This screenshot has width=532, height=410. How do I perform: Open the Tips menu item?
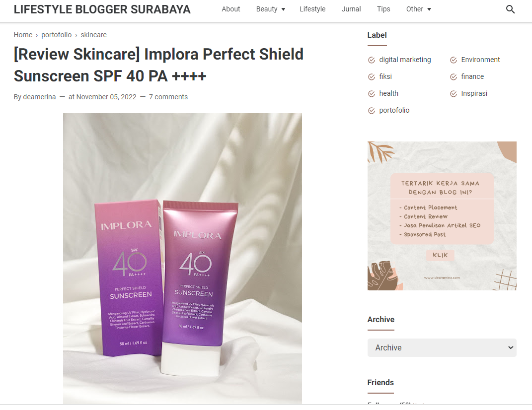click(x=383, y=9)
